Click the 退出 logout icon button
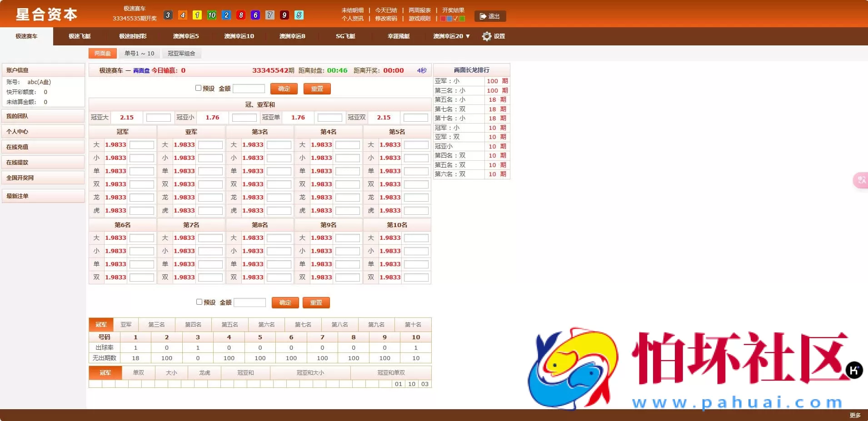Viewport: 868px width, 421px height. [x=490, y=16]
